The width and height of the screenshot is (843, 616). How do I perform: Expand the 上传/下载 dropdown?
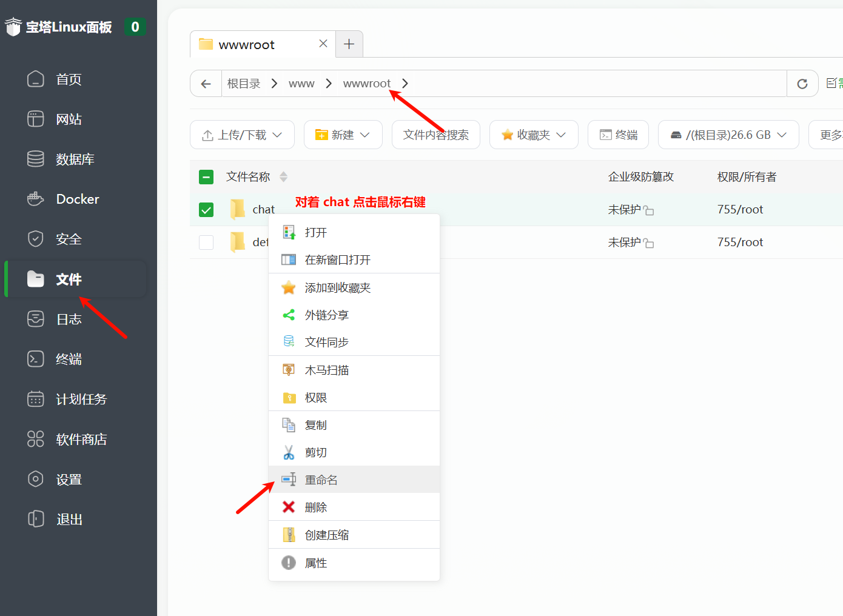(242, 135)
